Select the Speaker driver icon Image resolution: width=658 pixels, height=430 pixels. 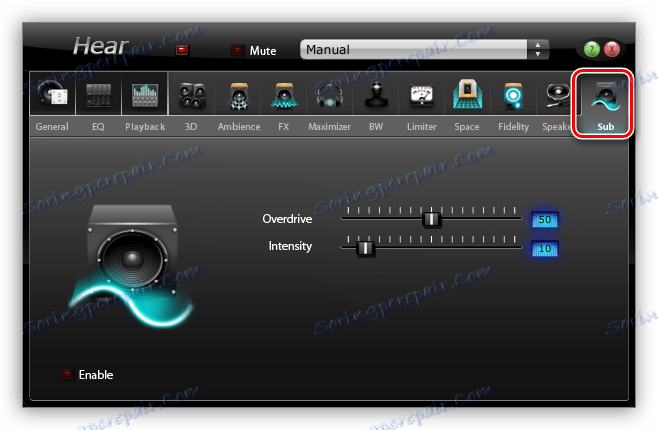point(558,95)
